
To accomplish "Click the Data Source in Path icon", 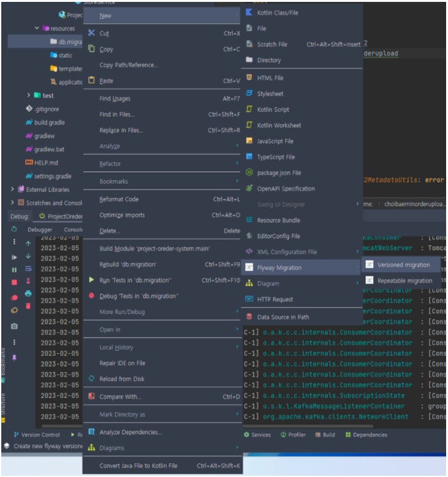I will click(x=249, y=317).
